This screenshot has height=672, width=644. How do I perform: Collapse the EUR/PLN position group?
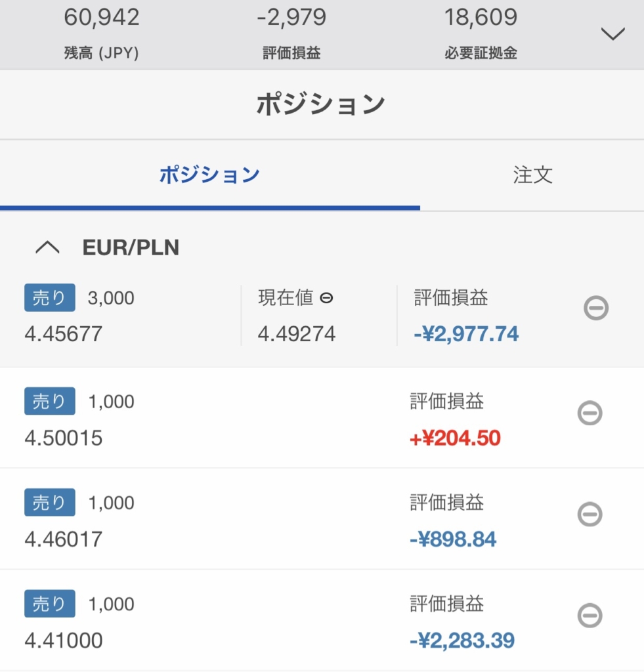tap(47, 247)
